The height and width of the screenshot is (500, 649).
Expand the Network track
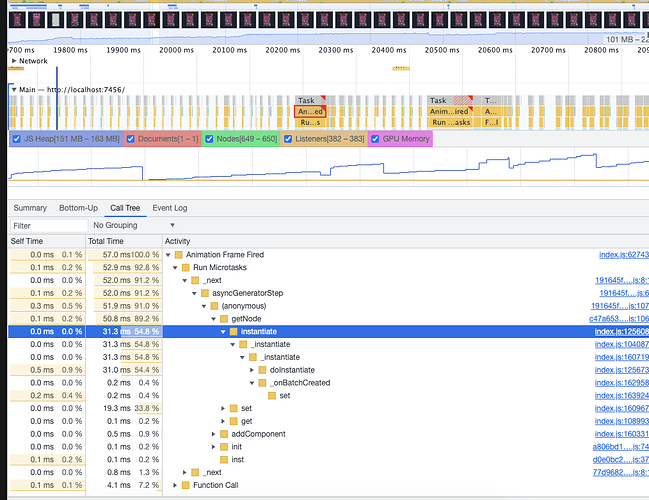[14, 61]
